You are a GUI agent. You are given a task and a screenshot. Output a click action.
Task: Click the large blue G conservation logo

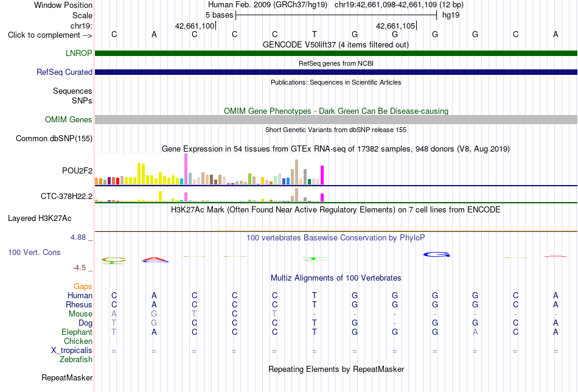(x=436, y=254)
